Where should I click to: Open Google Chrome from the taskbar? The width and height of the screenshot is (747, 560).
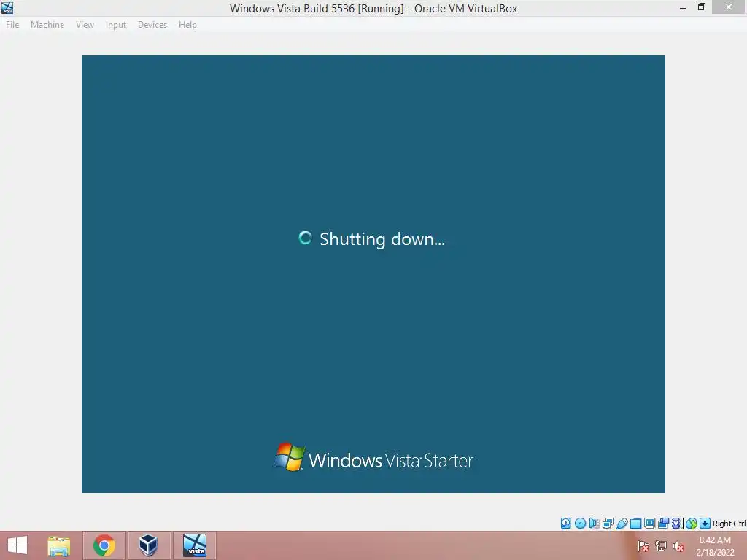point(104,545)
